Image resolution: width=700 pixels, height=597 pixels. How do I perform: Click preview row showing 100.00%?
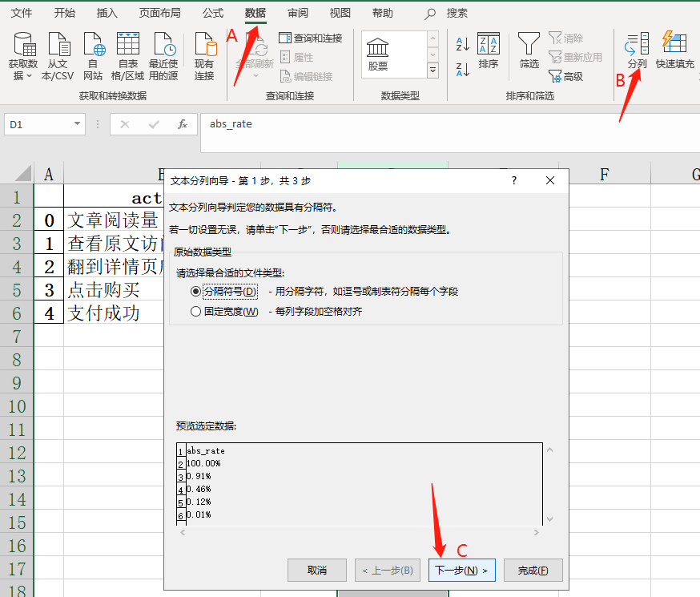pos(203,463)
